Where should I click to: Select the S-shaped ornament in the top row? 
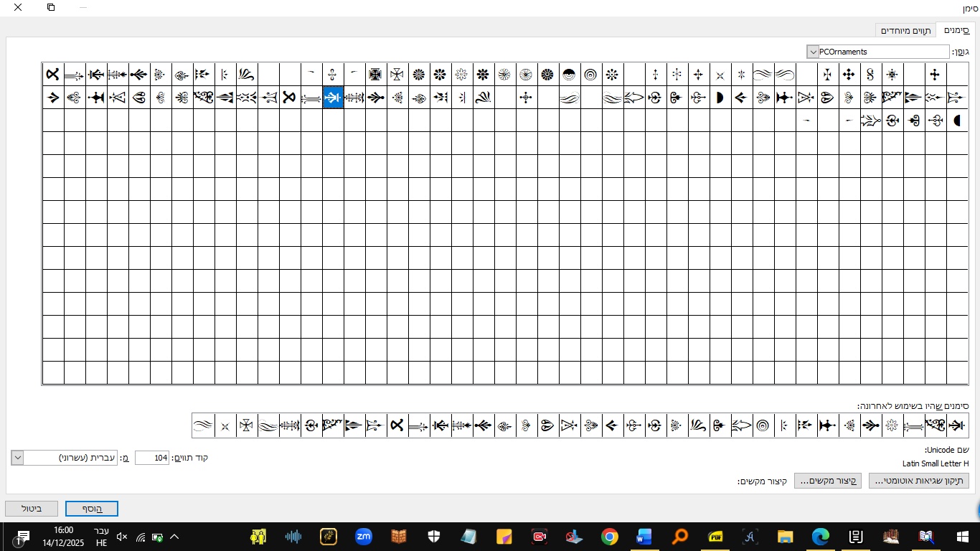870,74
